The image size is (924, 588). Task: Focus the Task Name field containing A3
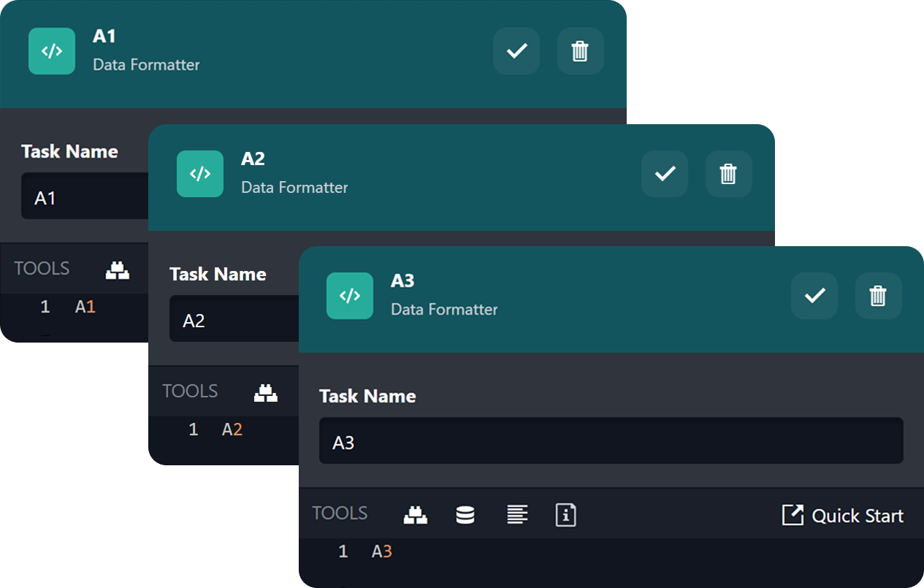tap(611, 441)
